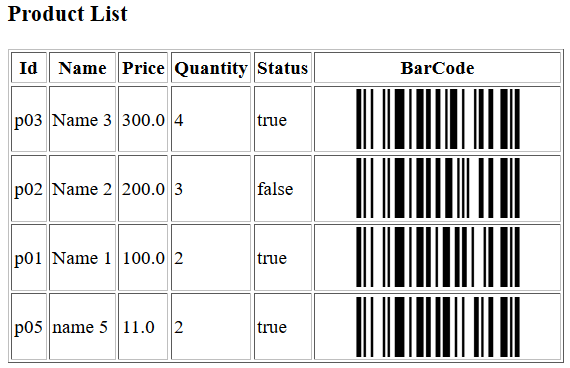
Task: Select the BarCode column header
Action: coord(437,68)
